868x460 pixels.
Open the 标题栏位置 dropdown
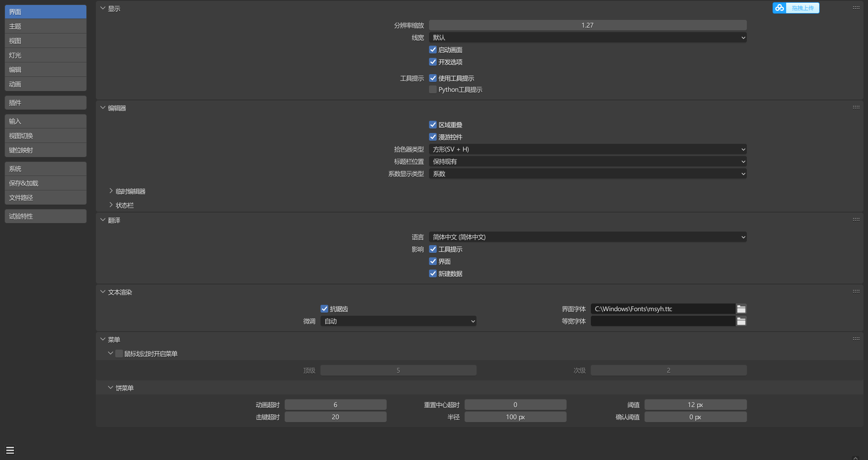(588, 161)
